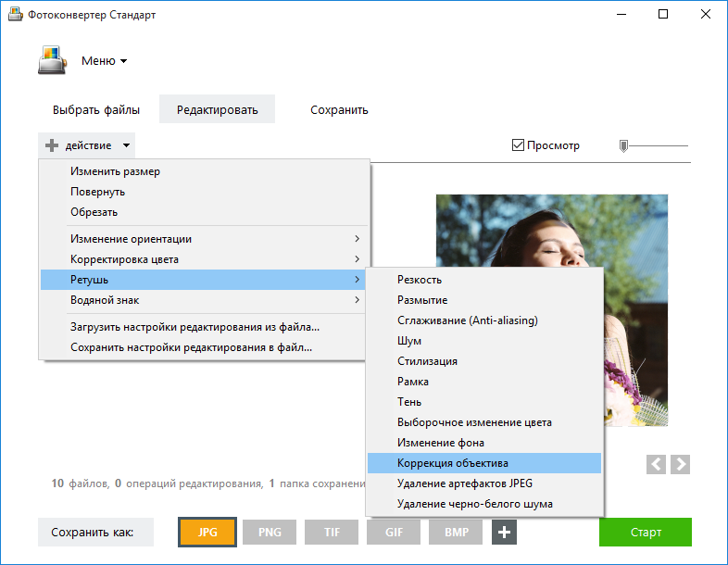Click the plus icon beside действие

pos(52,145)
